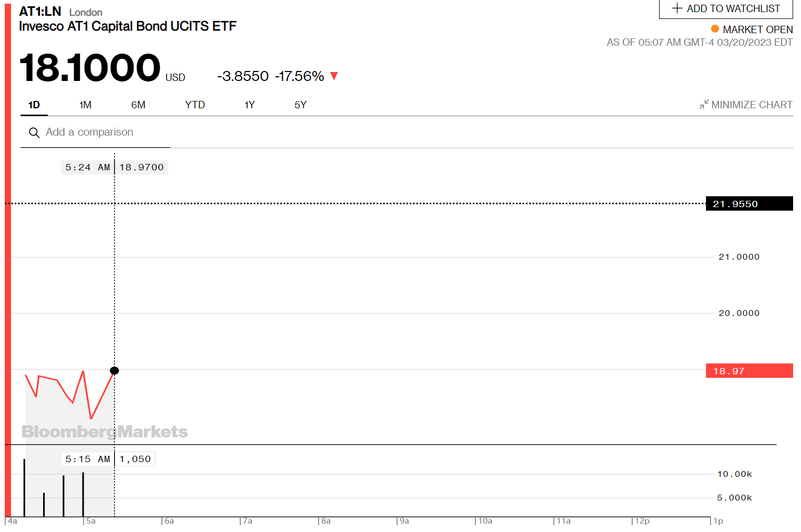Click the magnifying glass search icon

(34, 132)
